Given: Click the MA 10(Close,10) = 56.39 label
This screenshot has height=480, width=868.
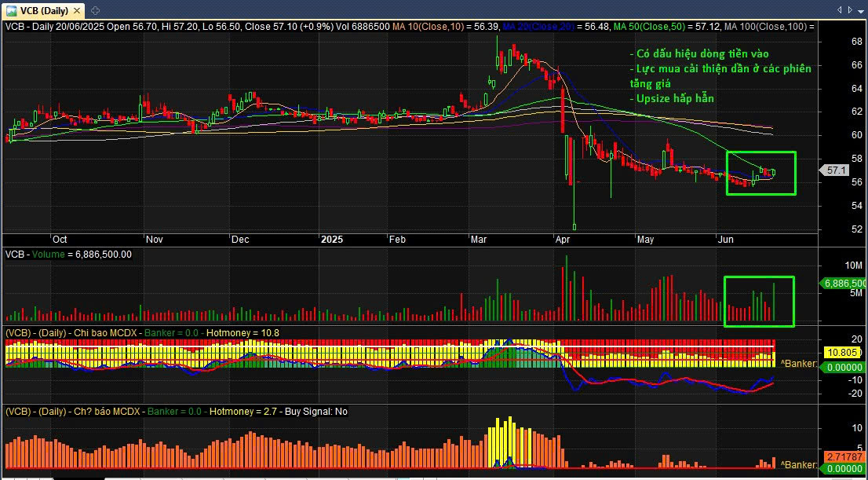Looking at the screenshot, I should (445, 27).
